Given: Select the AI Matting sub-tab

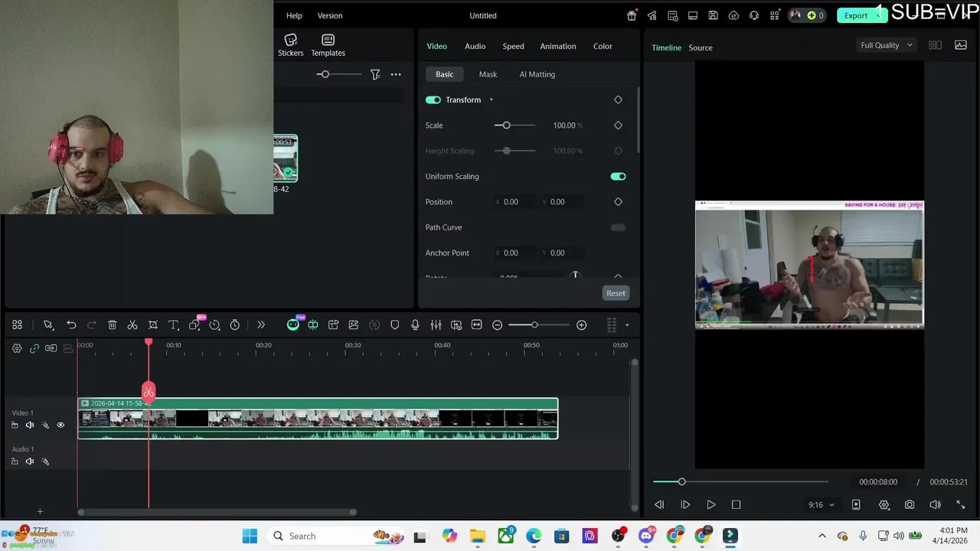Looking at the screenshot, I should pyautogui.click(x=537, y=74).
